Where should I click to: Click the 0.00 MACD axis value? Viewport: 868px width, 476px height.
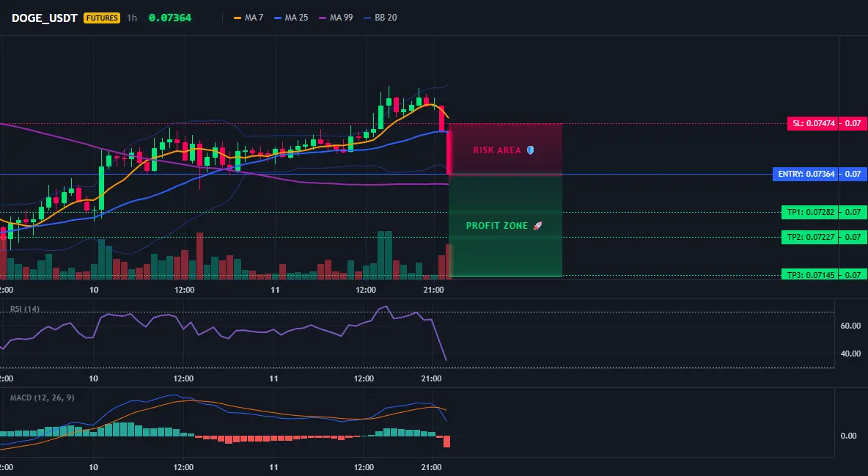849,436
